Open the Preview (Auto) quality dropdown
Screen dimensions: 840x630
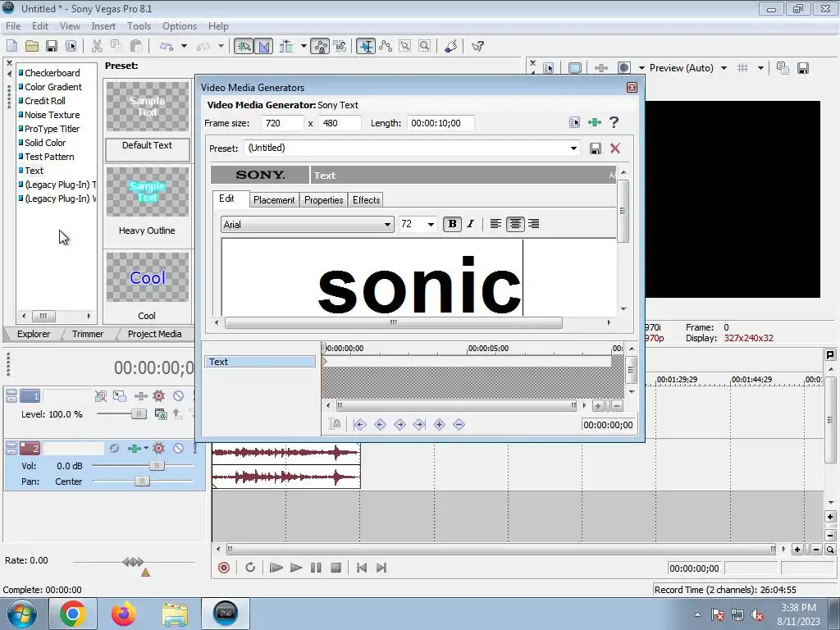click(x=724, y=68)
